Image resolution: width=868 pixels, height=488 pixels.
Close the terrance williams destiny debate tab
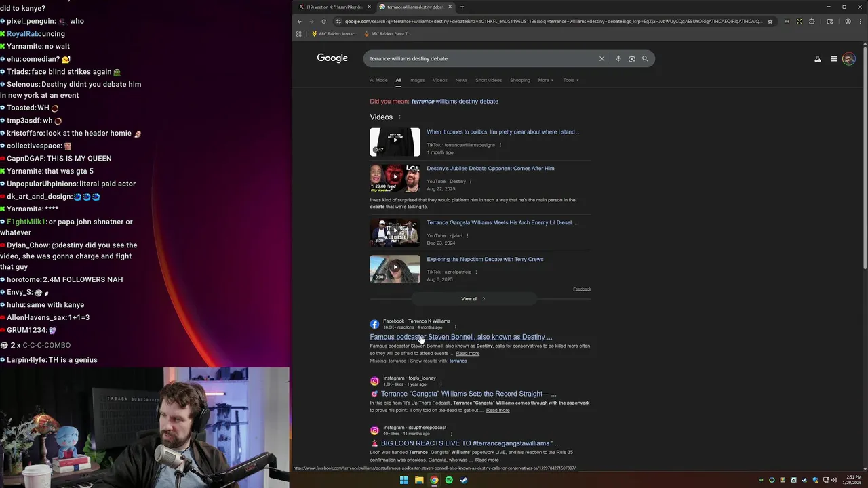[449, 7]
